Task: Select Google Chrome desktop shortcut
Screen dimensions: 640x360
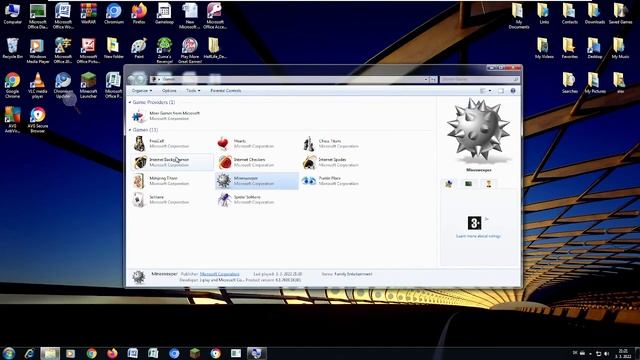Action: 12,85
